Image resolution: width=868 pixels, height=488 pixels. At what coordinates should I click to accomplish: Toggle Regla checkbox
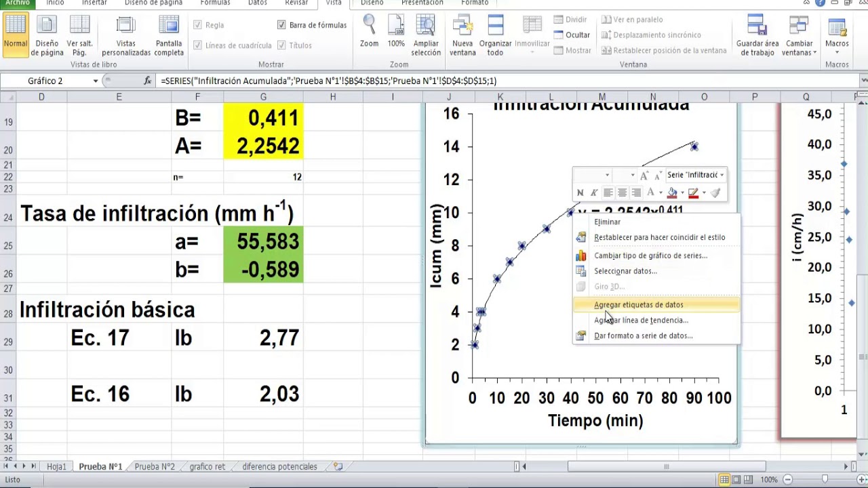pyautogui.click(x=197, y=25)
